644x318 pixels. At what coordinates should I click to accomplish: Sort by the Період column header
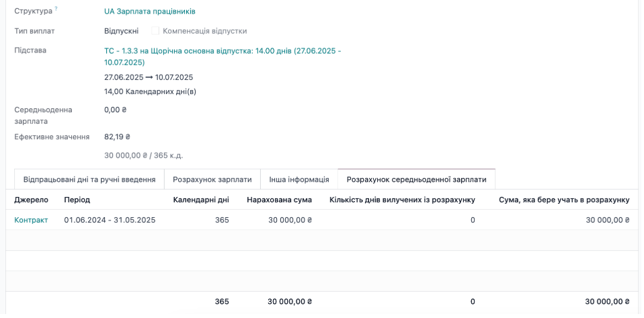pyautogui.click(x=77, y=200)
